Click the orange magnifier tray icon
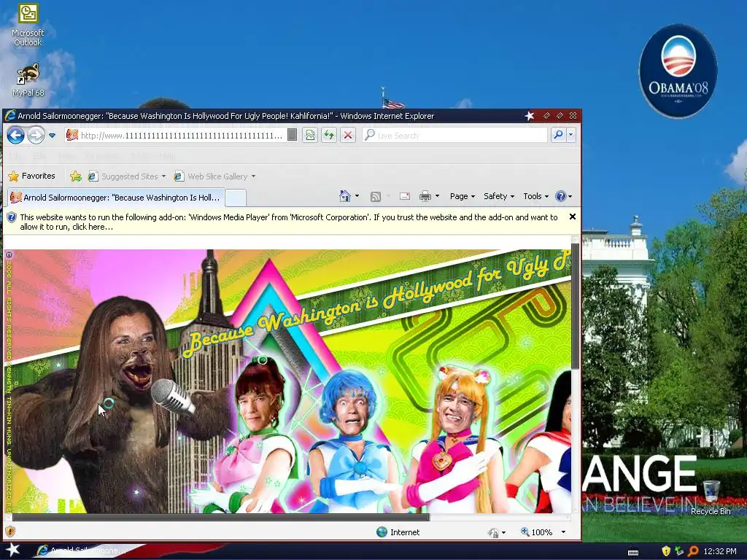Viewport: 747px width, 560px height. 693,551
